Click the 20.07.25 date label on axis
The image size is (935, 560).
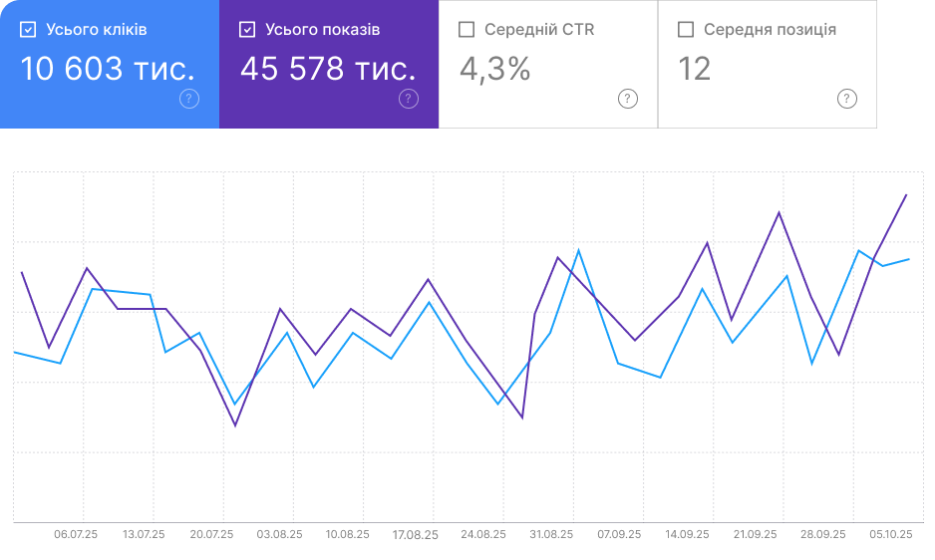211,534
